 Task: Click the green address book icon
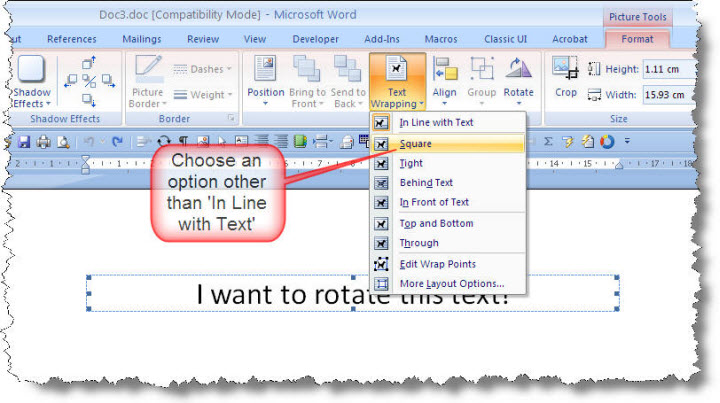[300, 142]
